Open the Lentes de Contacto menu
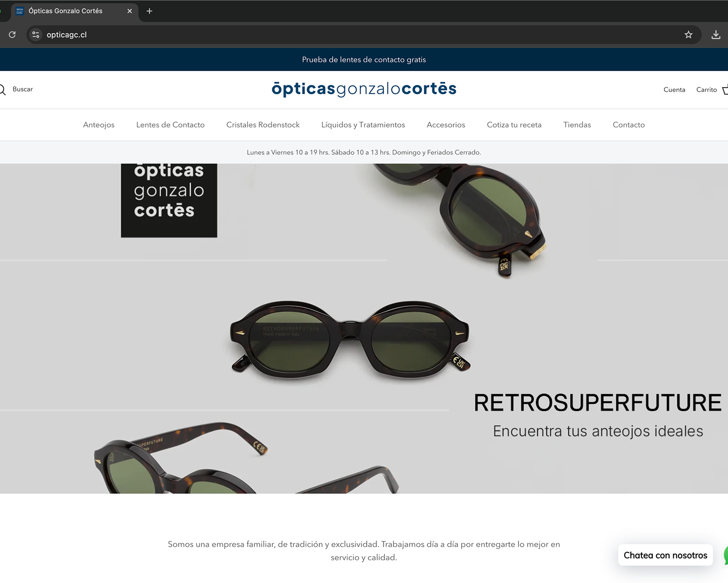Image resolution: width=728 pixels, height=583 pixels. tap(170, 125)
